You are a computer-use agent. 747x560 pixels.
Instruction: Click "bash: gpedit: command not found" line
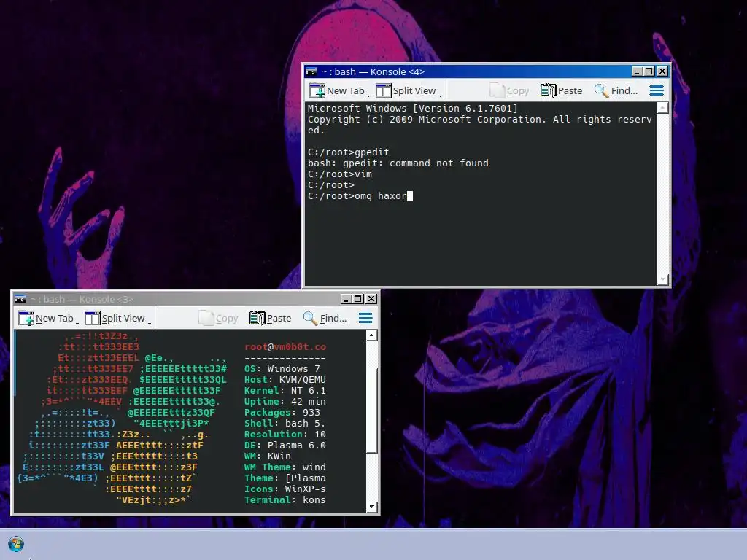tap(398, 163)
